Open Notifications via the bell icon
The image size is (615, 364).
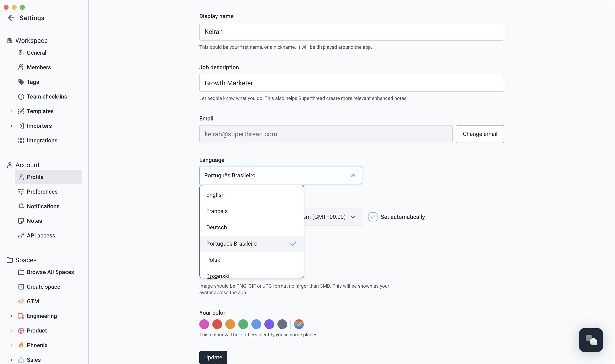click(x=21, y=206)
